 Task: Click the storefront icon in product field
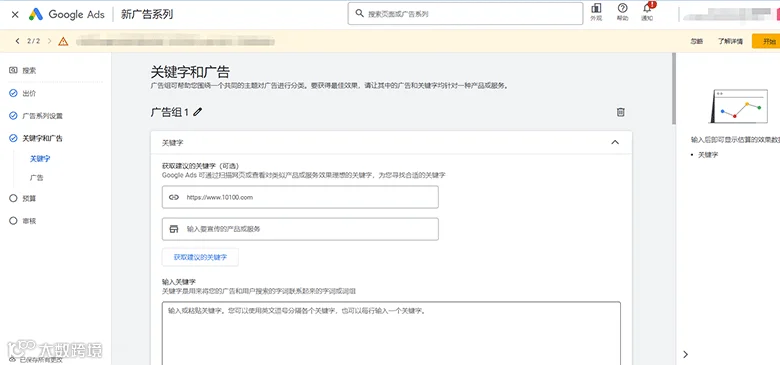click(x=174, y=229)
